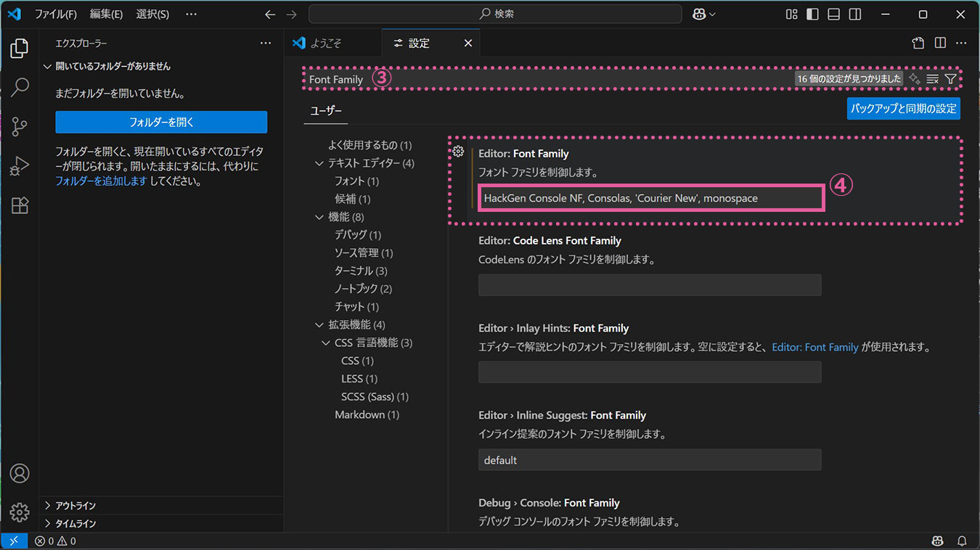The width and height of the screenshot is (980, 550).
Task: Show errors and warnings count
Action: click(55, 541)
